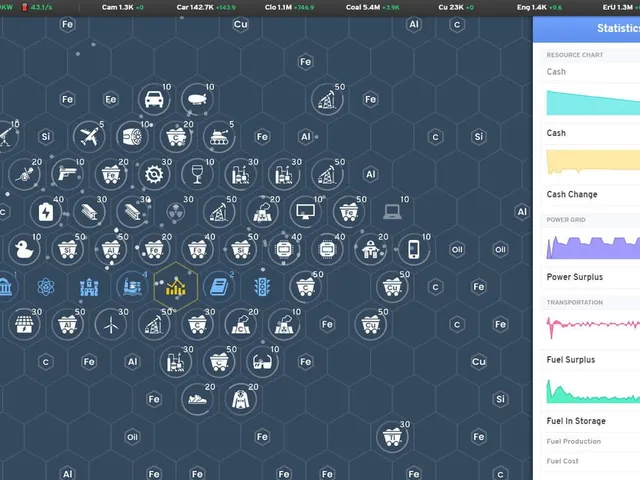Click the VR goggles factory icon
Screen dimensions: 640x480
click(262, 362)
